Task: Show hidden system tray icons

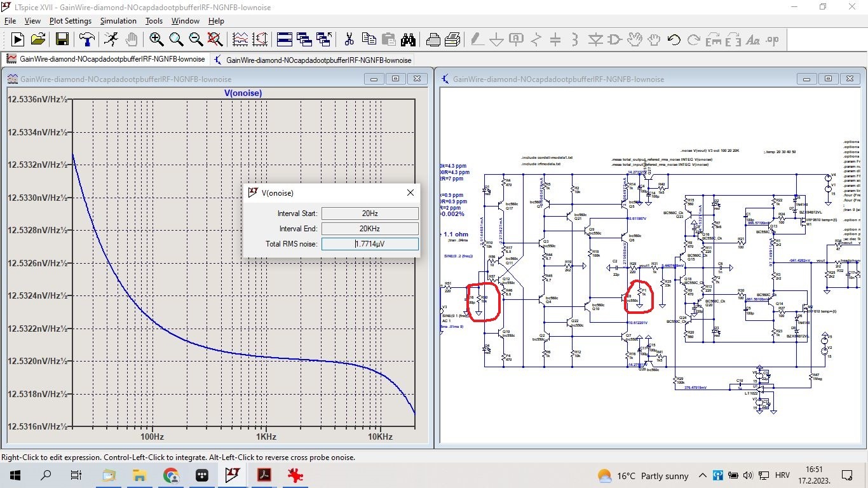Action: (x=703, y=475)
